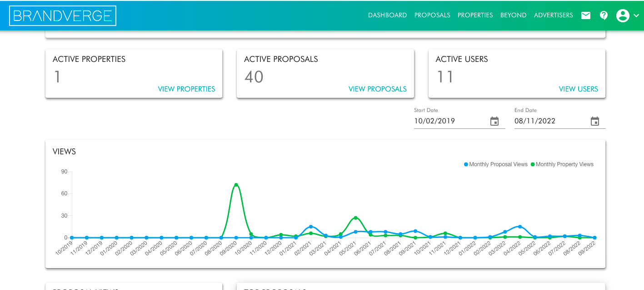This screenshot has height=290, width=644.
Task: Open the help question mark icon
Action: [x=604, y=15]
